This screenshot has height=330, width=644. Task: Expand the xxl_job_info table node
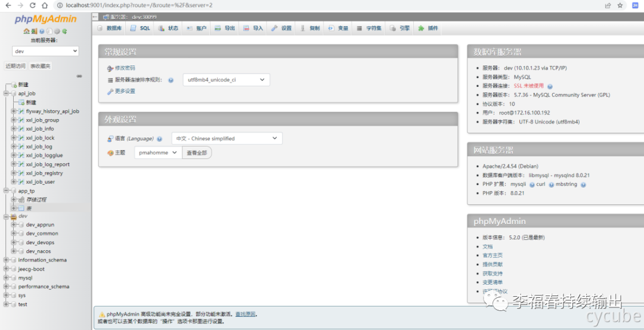(14, 129)
